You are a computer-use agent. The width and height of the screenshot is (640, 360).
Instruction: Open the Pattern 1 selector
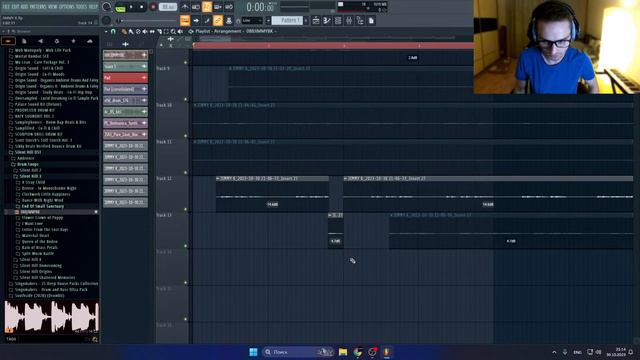(287, 20)
